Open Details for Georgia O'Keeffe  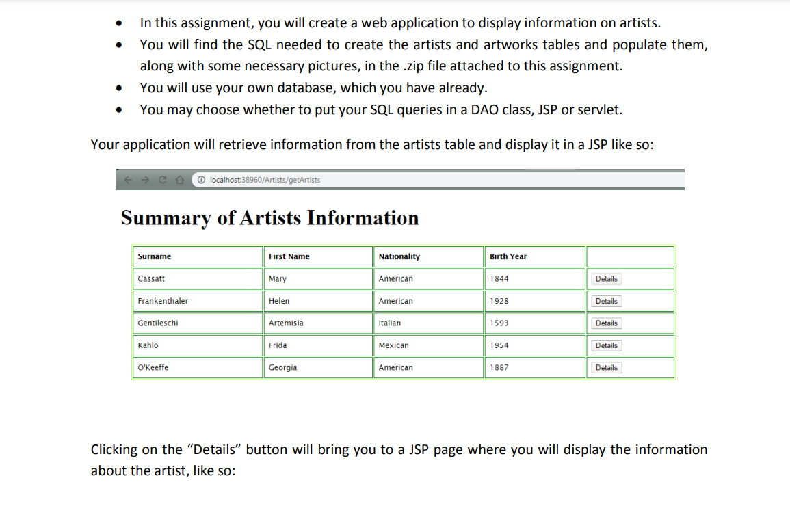(606, 367)
